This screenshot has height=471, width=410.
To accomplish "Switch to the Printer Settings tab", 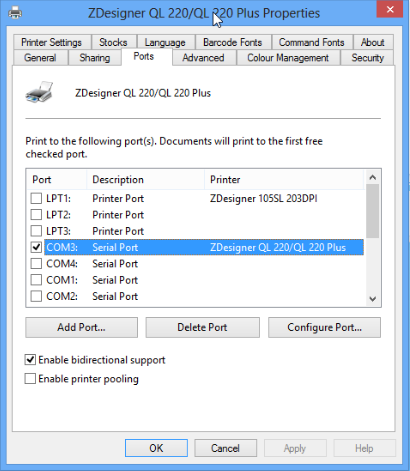I will 51,42.
